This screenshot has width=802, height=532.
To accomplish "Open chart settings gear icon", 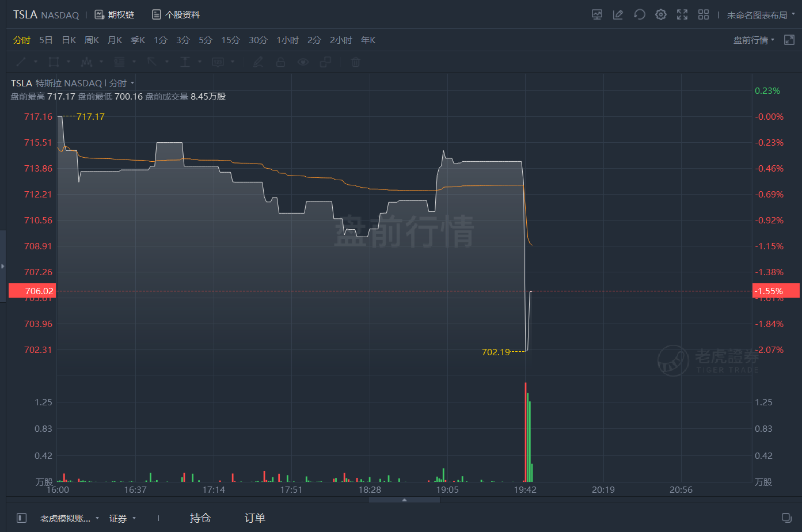I will pos(661,15).
